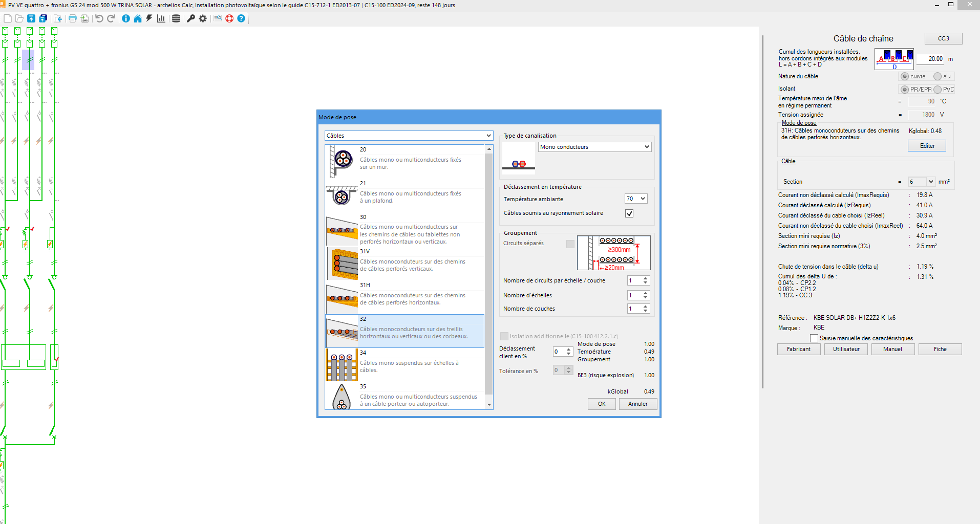
Task: Click the printer icon
Action: (73, 18)
